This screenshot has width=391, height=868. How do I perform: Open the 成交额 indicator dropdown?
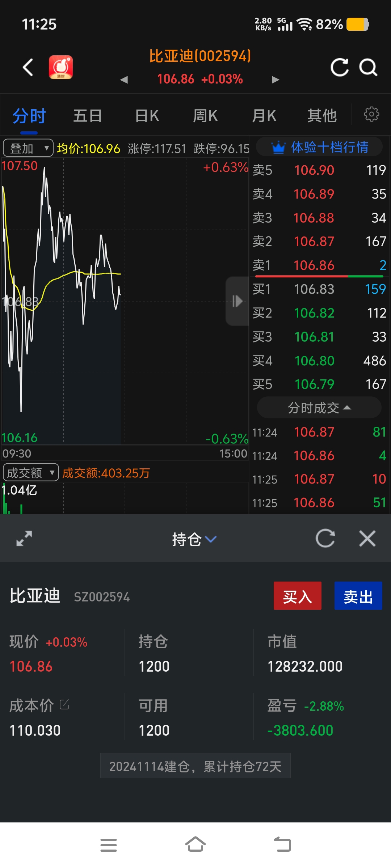31,472
